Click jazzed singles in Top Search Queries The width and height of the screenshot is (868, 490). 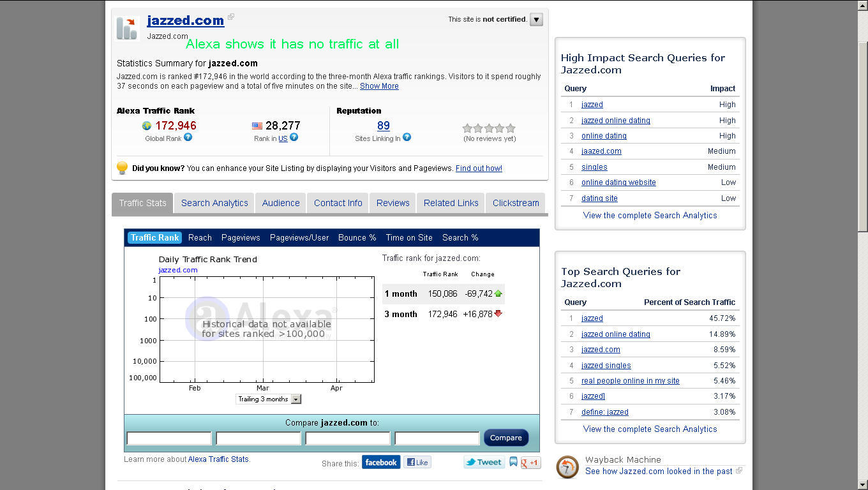tap(606, 366)
